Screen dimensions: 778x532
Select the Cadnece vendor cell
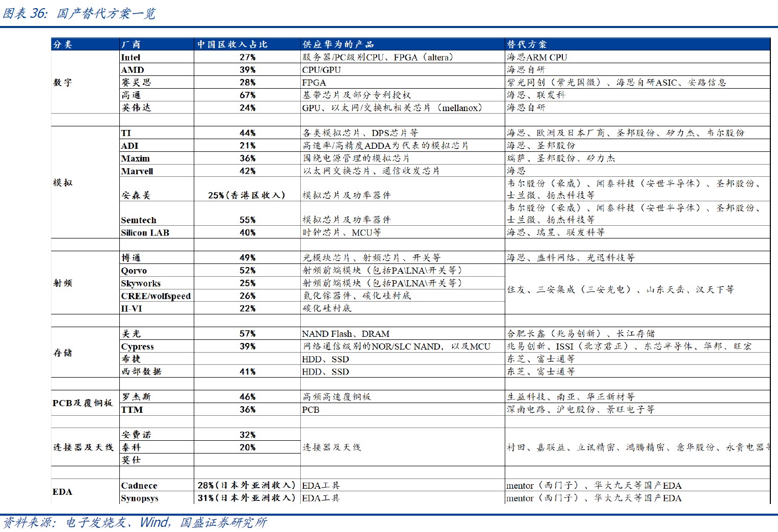click(x=157, y=485)
